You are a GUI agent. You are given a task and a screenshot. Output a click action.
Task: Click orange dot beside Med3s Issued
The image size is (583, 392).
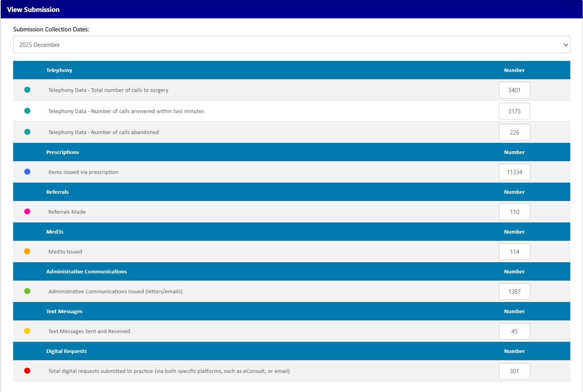27,252
